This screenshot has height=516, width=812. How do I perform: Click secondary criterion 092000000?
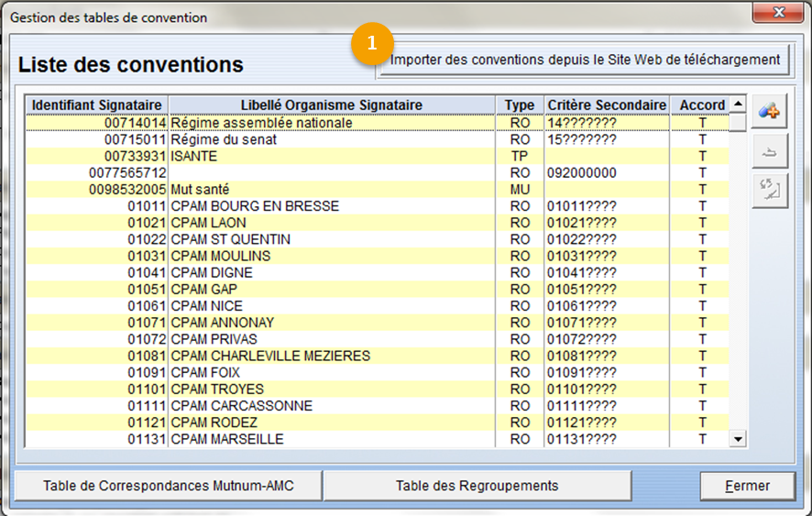pyautogui.click(x=607, y=172)
